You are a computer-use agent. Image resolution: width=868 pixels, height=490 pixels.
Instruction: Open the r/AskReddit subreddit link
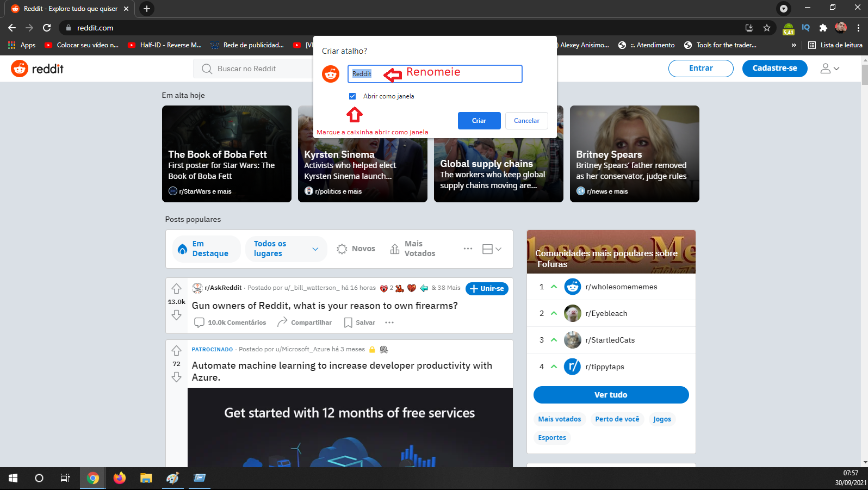click(223, 288)
